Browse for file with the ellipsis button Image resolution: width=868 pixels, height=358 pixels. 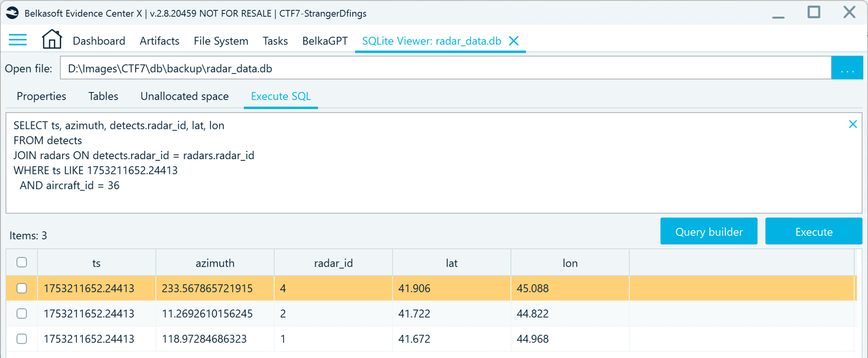tap(847, 68)
